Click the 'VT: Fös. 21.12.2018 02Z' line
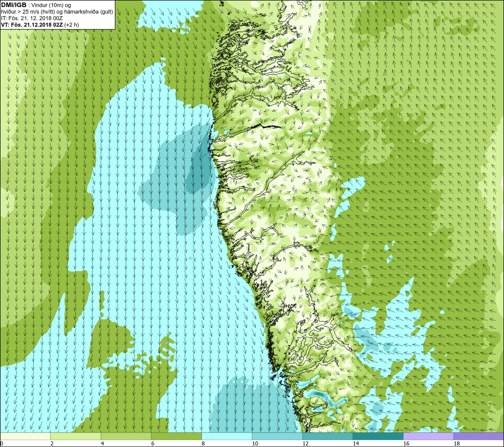Image resolution: width=504 pixels, height=447 pixels. coord(32,25)
